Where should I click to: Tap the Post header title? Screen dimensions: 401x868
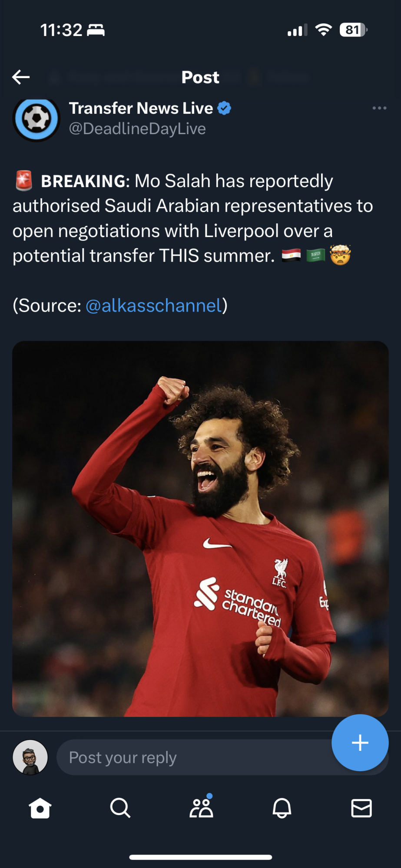coord(200,77)
